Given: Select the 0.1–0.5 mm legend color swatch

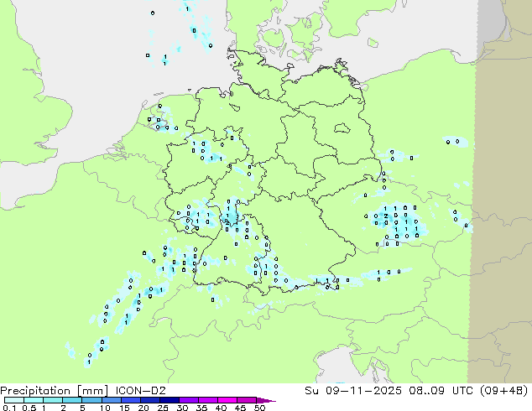Looking at the screenshot, I should pos(14,400).
